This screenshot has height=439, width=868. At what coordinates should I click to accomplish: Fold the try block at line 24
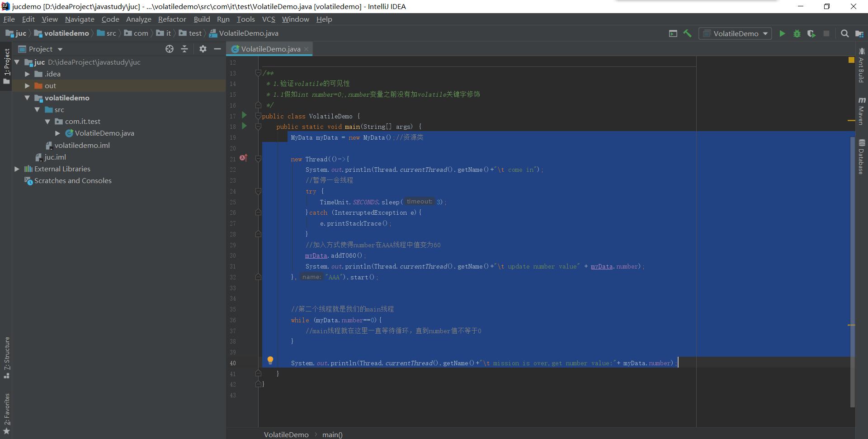[258, 191]
